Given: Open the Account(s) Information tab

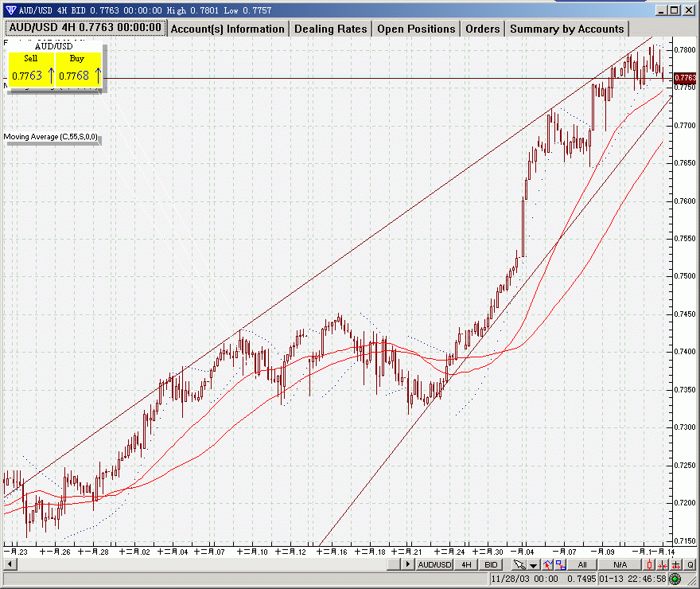Looking at the screenshot, I should [x=227, y=29].
